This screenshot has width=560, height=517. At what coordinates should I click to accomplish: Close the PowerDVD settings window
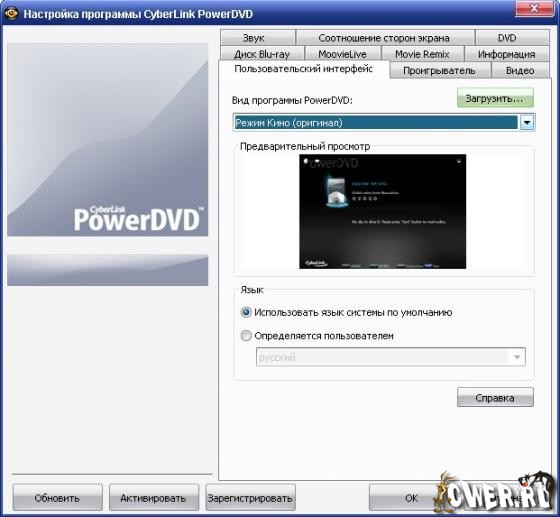click(x=534, y=9)
